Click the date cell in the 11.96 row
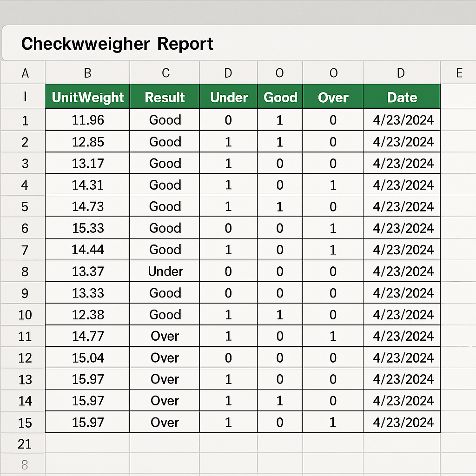The image size is (476, 476). point(402,120)
